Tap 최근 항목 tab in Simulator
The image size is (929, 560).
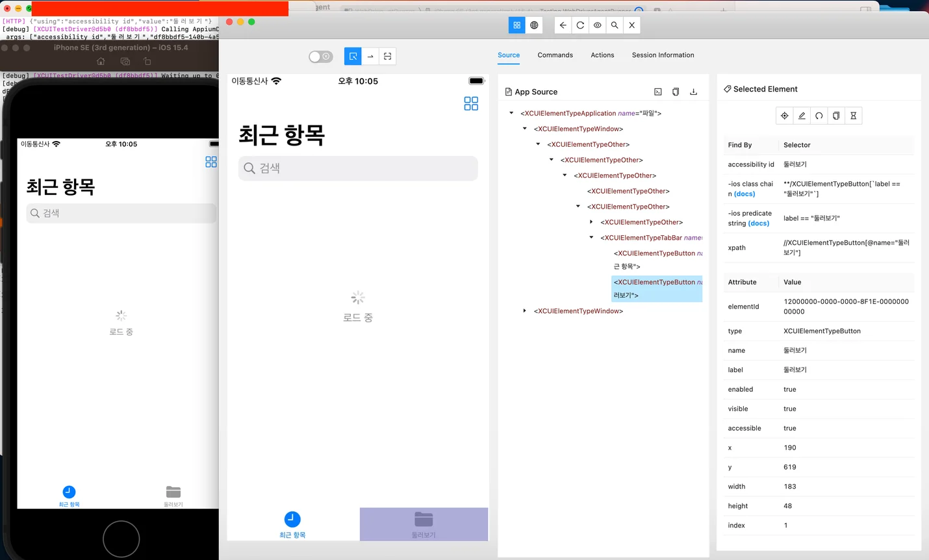pyautogui.click(x=69, y=496)
